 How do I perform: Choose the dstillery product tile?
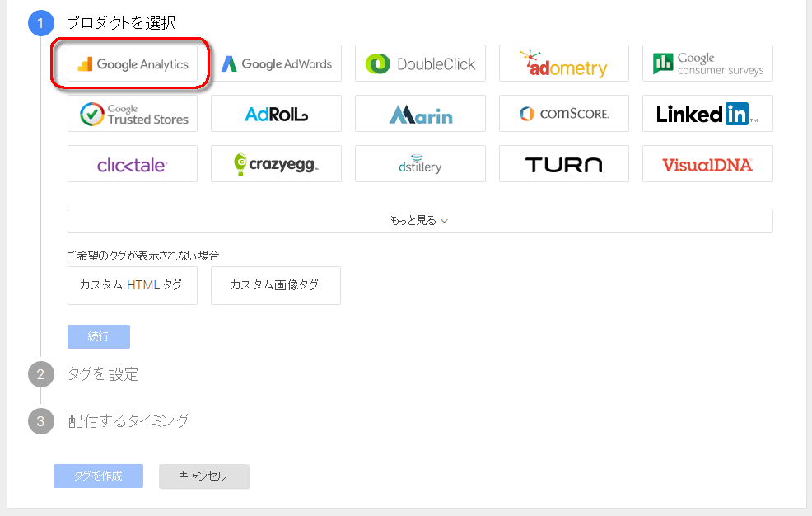[x=420, y=164]
